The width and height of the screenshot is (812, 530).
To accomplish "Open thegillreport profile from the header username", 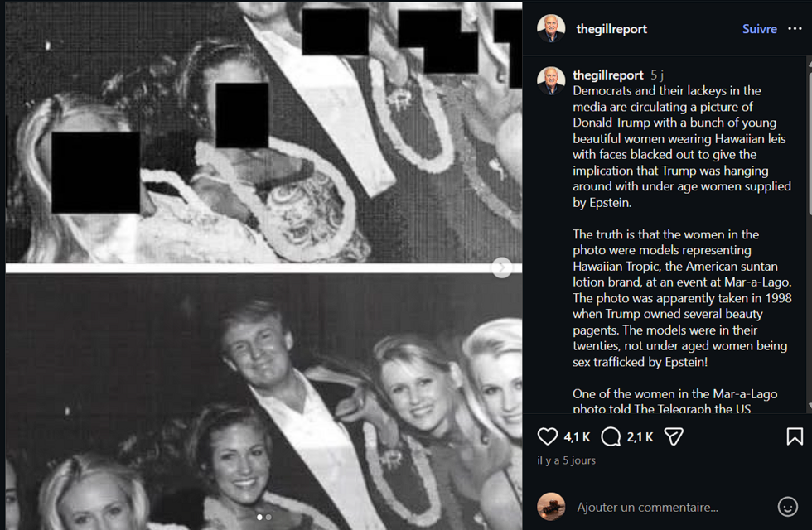I will tap(612, 28).
